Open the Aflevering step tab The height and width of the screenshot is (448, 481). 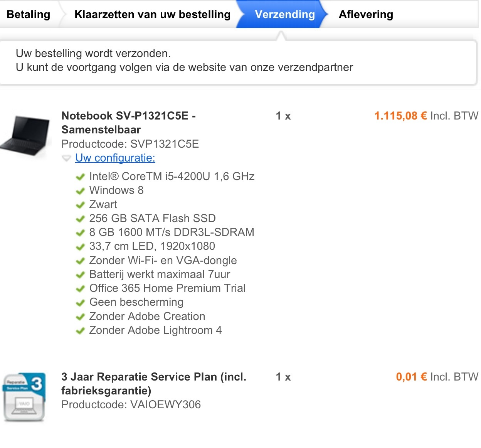[366, 14]
